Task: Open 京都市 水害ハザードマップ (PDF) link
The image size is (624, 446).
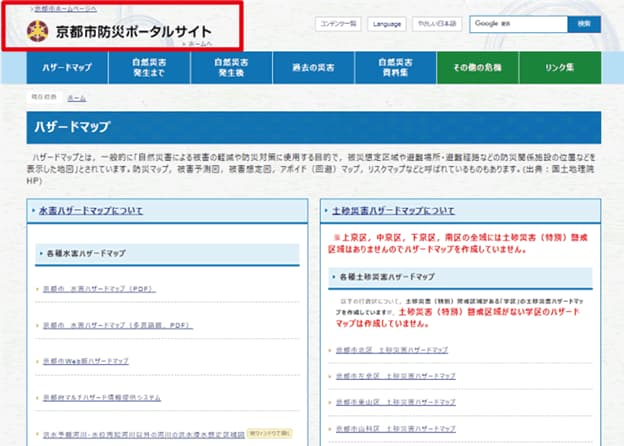Action: tap(99, 289)
